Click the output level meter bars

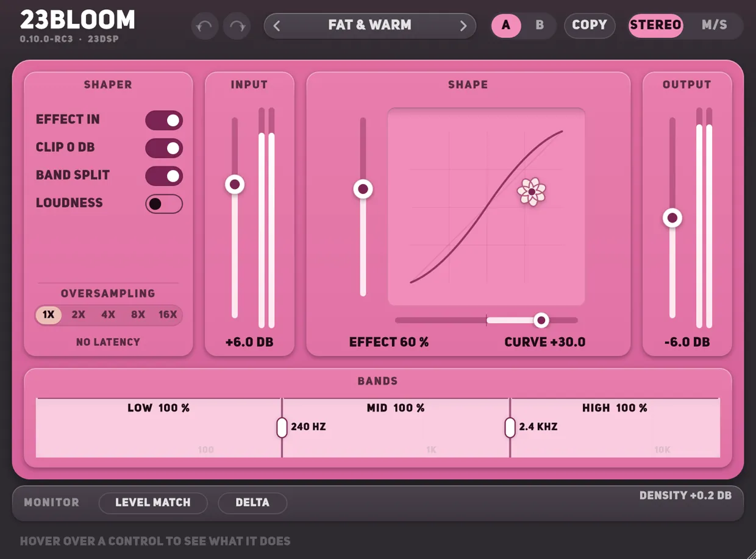[x=704, y=218]
